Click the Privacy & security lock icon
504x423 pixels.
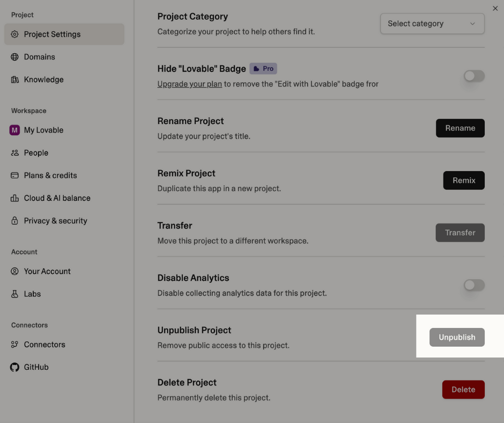click(15, 221)
